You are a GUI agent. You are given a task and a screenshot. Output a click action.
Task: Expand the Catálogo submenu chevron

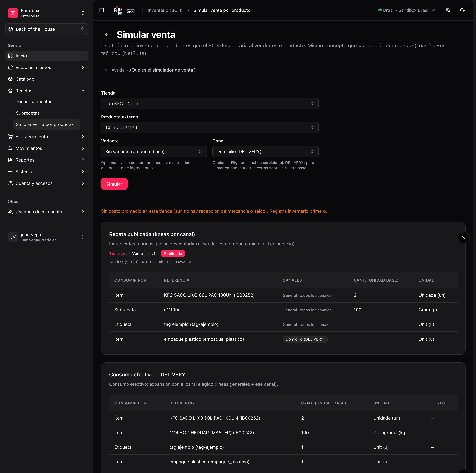83,79
